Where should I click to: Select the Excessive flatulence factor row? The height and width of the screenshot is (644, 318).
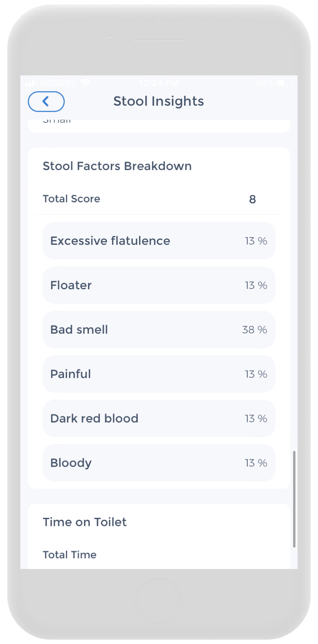tap(159, 241)
